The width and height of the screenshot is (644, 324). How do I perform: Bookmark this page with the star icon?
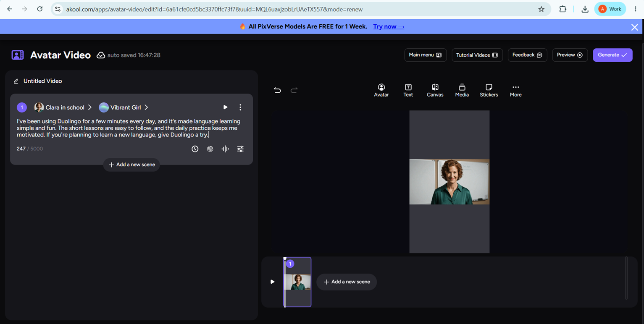point(541,9)
